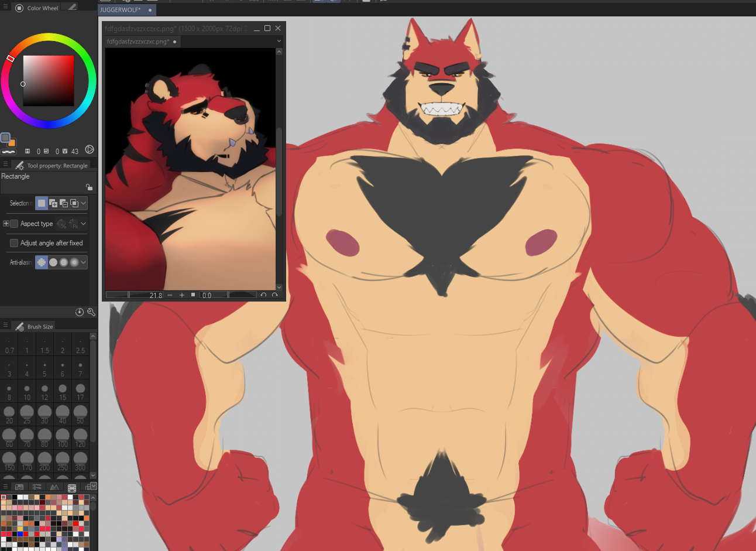The width and height of the screenshot is (756, 551).
Task: Expand Aspect type settings with plus icon
Action: tap(6, 224)
